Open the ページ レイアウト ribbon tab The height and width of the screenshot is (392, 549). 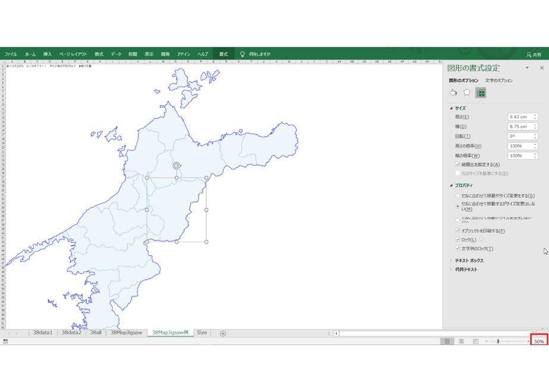(x=73, y=54)
